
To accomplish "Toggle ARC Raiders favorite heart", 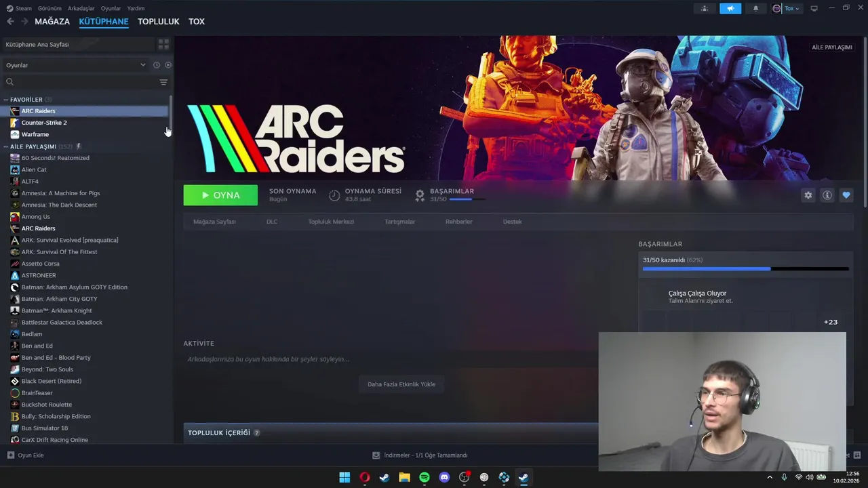I will click(x=846, y=195).
